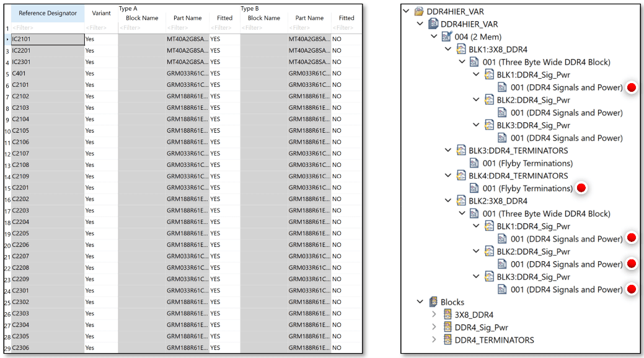Viewport: 644px width, 358px height.
Task: Click the Type A Part Name cell for C2102
Action: coord(187,96)
